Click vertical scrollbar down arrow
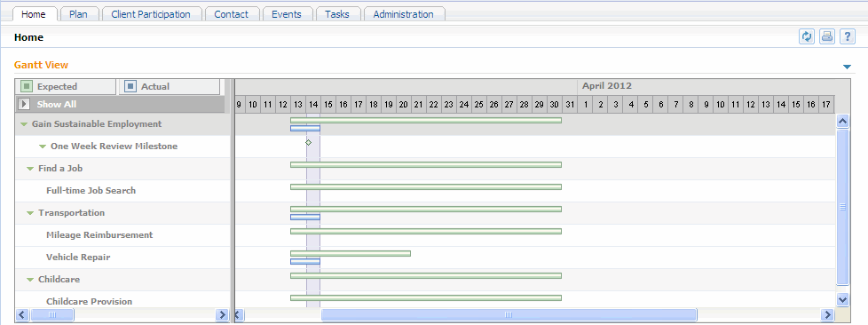The width and height of the screenshot is (868, 325). point(842,299)
